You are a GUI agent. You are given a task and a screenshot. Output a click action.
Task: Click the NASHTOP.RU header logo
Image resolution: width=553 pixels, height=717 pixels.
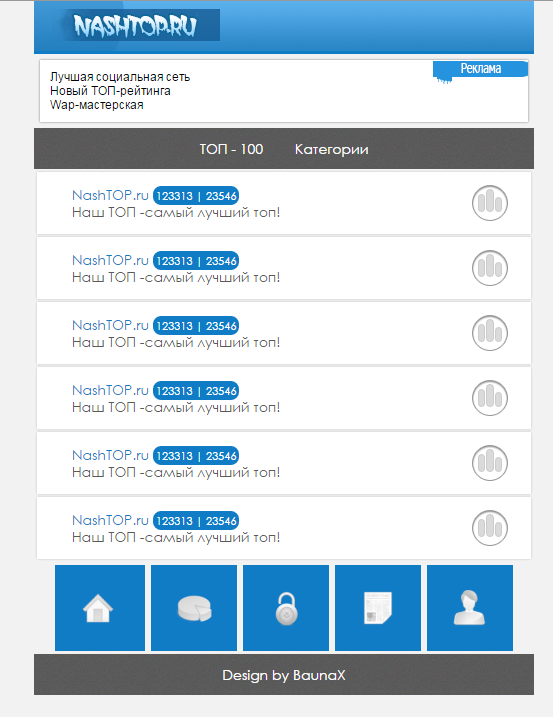tap(135, 26)
